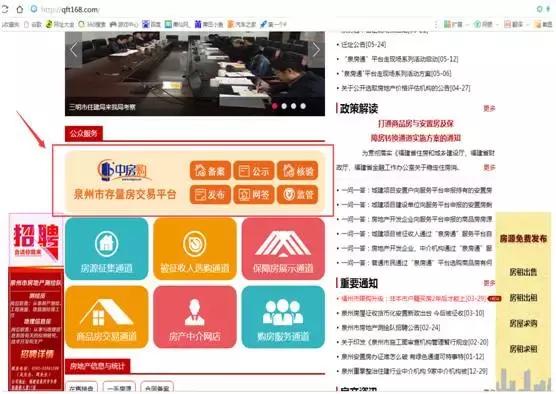
Task: Show the previous carousel slide arrow
Action: tap(74, 50)
